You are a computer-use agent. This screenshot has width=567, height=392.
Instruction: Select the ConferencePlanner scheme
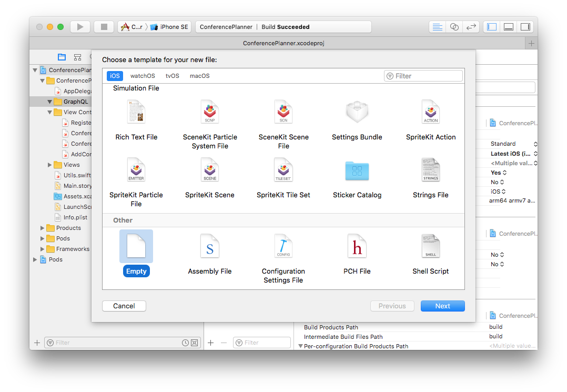131,27
